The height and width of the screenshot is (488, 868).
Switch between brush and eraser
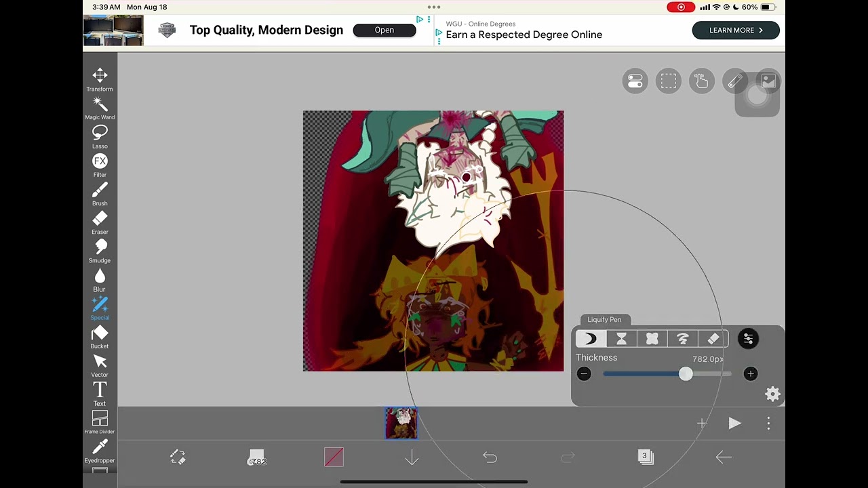tap(178, 457)
